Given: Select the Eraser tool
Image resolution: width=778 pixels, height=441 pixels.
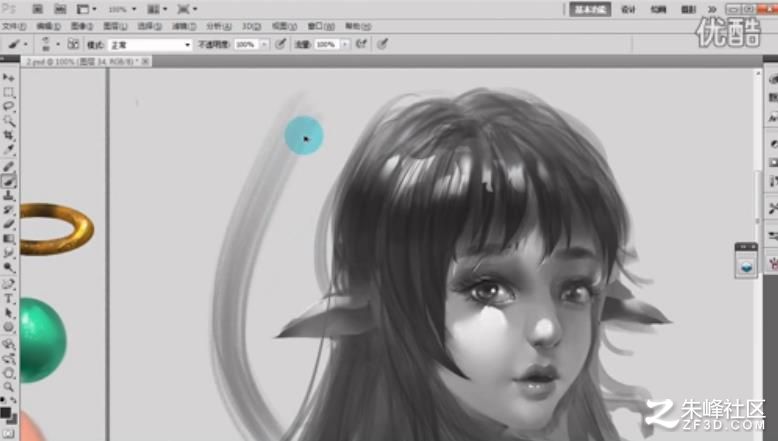Looking at the screenshot, I should tap(8, 224).
